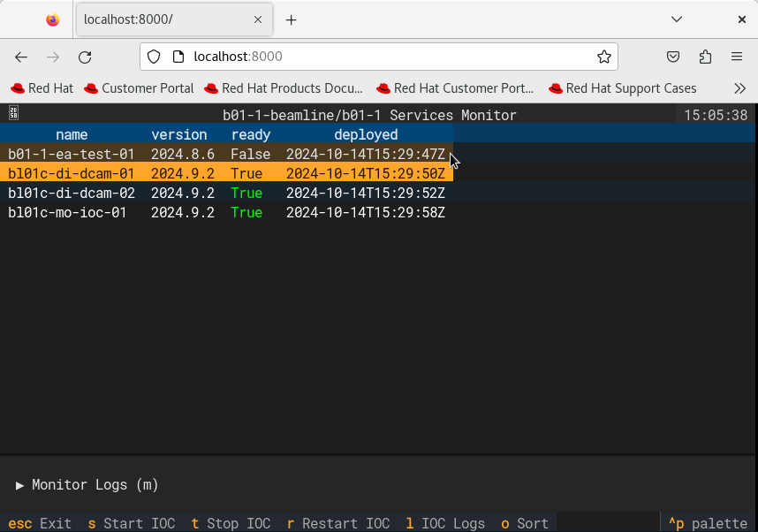Close the browser window
Image resolution: width=758 pixels, height=532 pixels.
tap(741, 19)
